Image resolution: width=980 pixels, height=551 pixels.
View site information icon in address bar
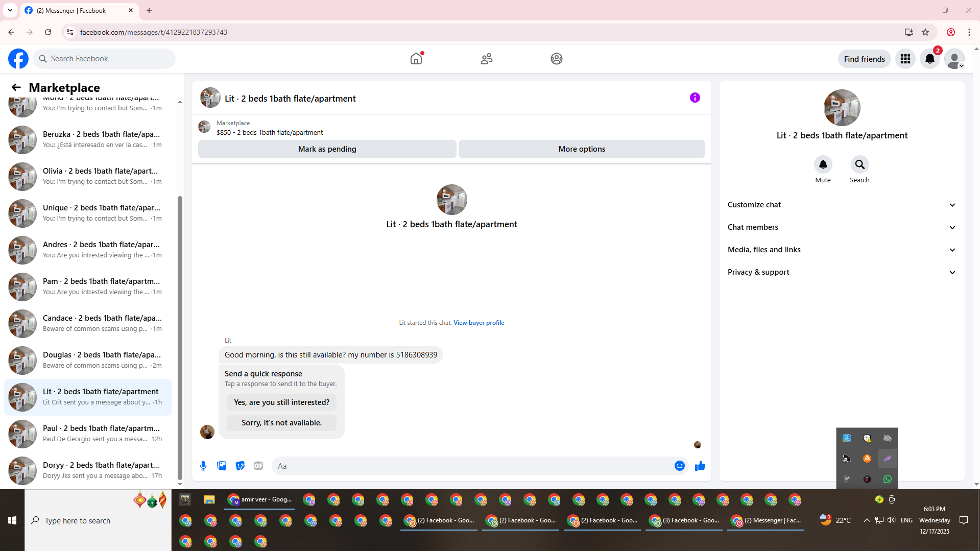[70, 32]
